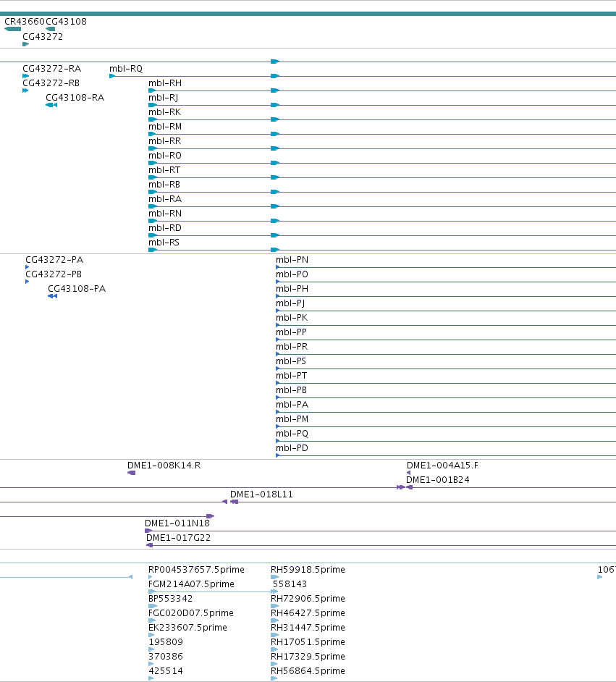Select transcript CG43108-RA
Image resolution: width=616 pixels, height=682 pixels.
[x=75, y=98]
